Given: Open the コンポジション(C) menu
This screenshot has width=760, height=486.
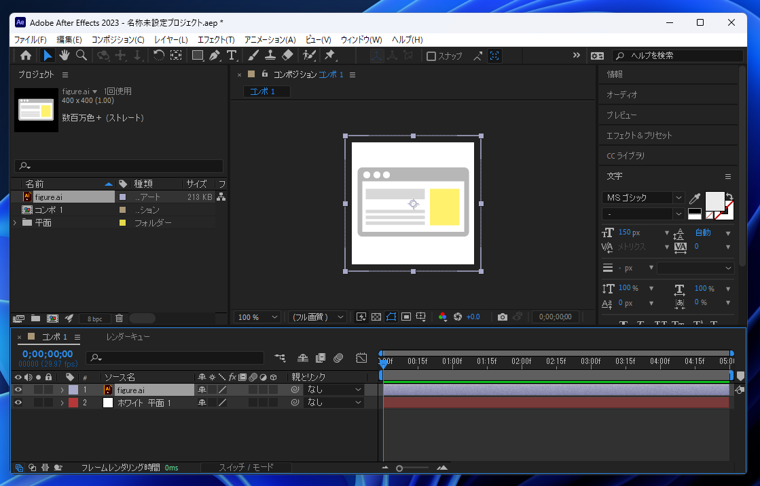Looking at the screenshot, I should tap(118, 40).
